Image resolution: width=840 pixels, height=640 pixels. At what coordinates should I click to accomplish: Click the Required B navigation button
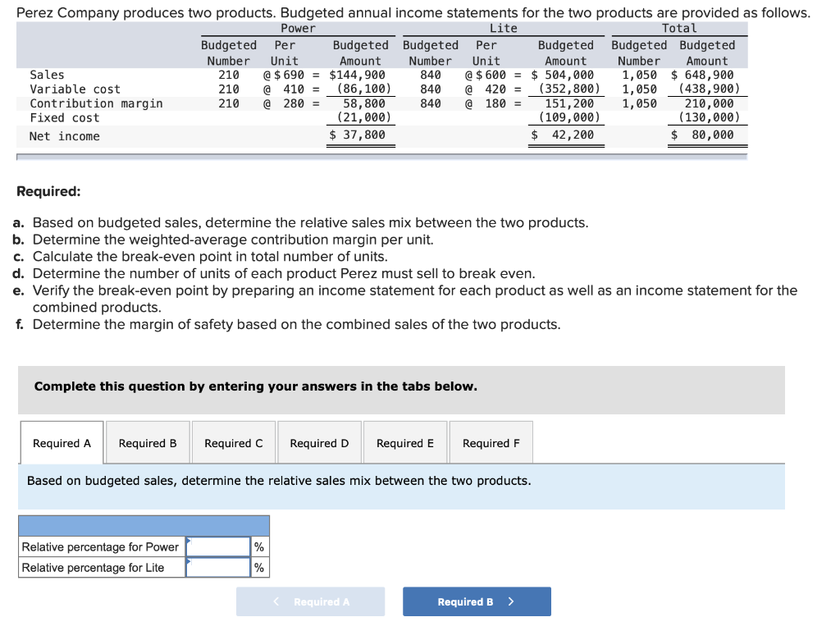[477, 601]
